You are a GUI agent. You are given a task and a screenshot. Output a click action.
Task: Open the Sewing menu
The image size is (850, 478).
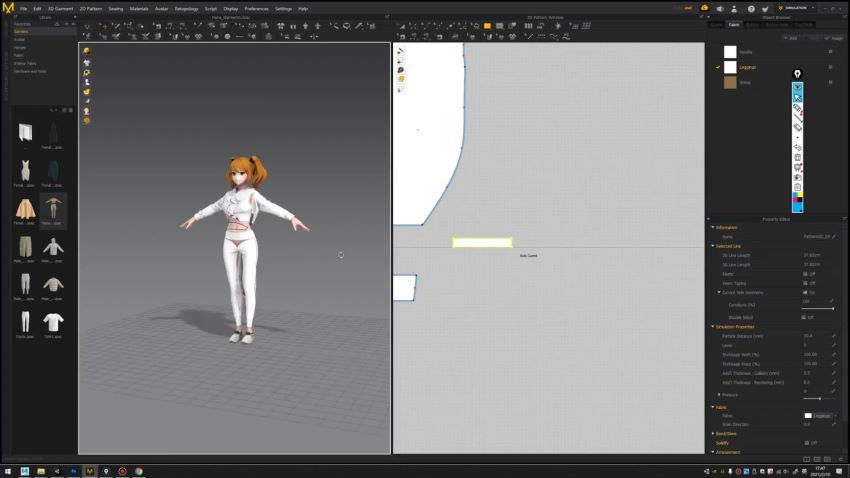point(115,9)
